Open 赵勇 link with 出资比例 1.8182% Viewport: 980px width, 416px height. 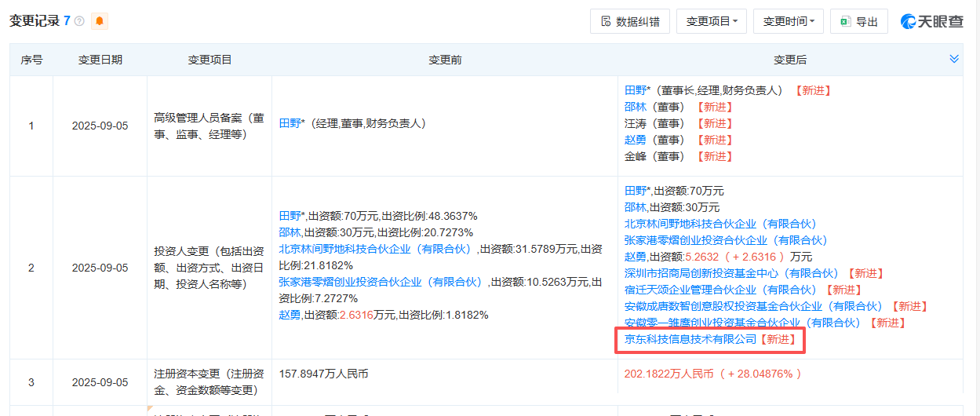click(x=290, y=315)
